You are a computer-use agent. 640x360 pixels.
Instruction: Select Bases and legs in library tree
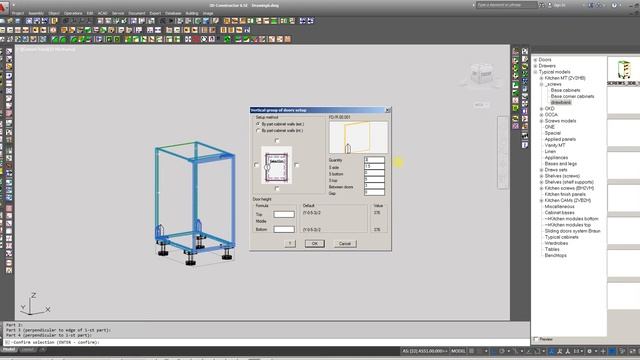click(x=560, y=164)
